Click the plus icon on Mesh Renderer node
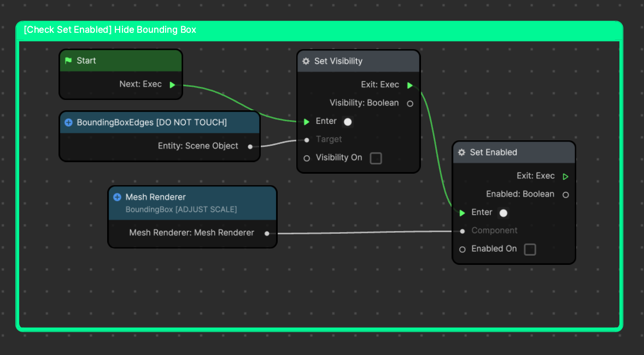 pyautogui.click(x=117, y=197)
